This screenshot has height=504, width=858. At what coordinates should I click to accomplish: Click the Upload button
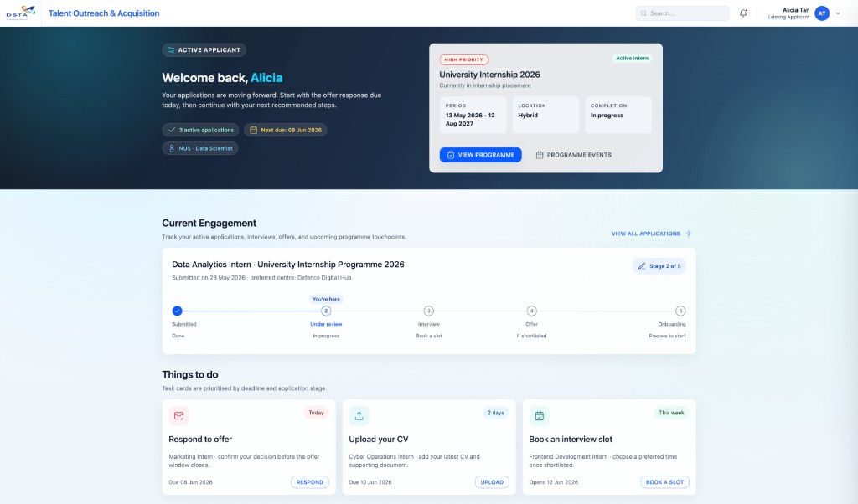(x=492, y=482)
